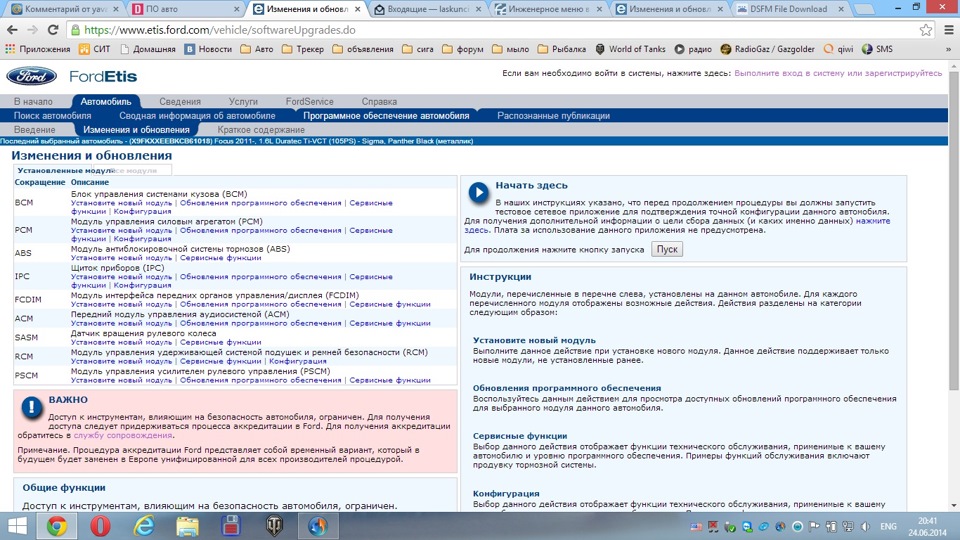Bookmark this page with the star icon
Screen dimensions: 960x540
(924, 30)
